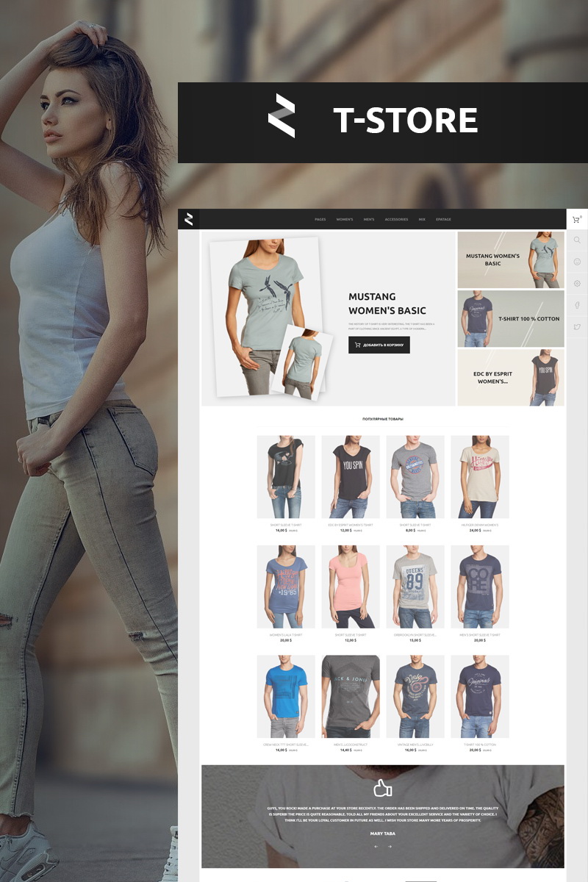Show next testimonial with right arrow
588x882 pixels.
pos(390,847)
